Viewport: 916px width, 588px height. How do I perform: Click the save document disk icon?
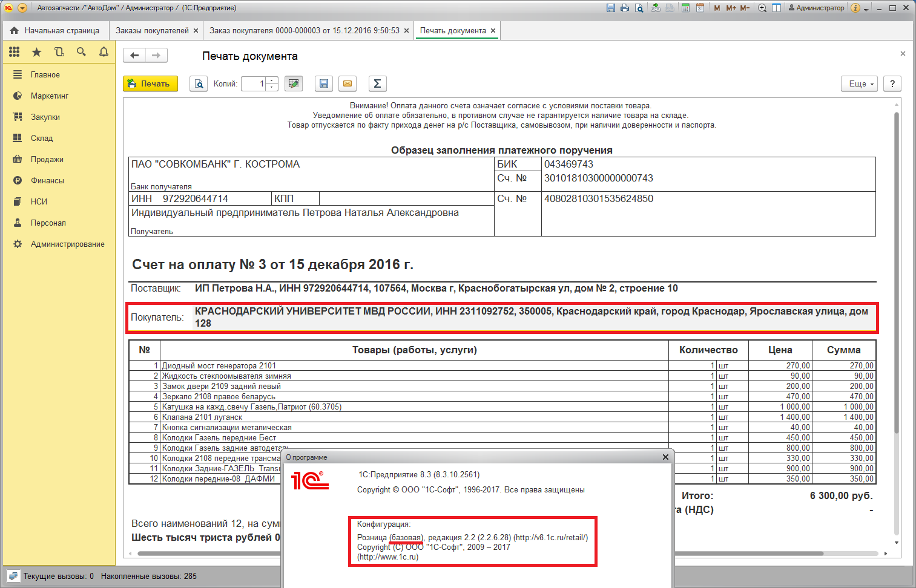point(324,83)
